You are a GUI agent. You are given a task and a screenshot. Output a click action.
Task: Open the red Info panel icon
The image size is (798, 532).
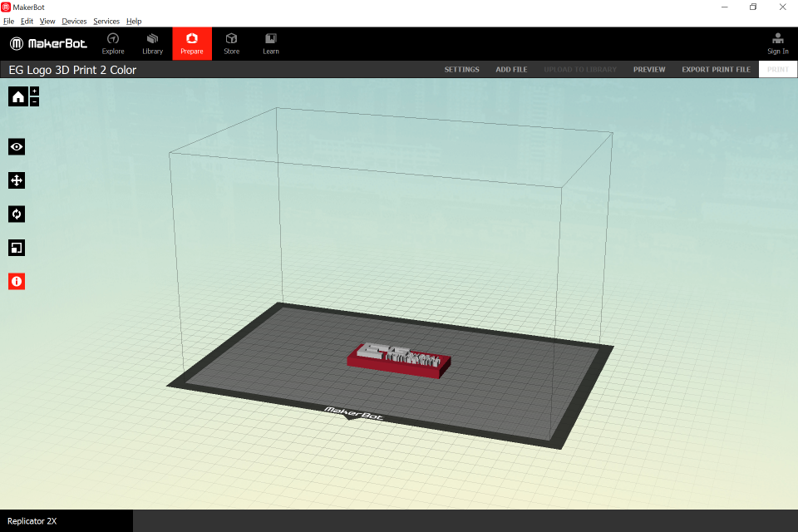pos(17,282)
